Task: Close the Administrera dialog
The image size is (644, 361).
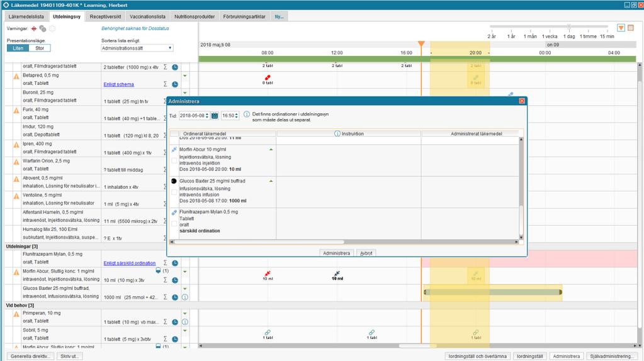Action: 522,101
